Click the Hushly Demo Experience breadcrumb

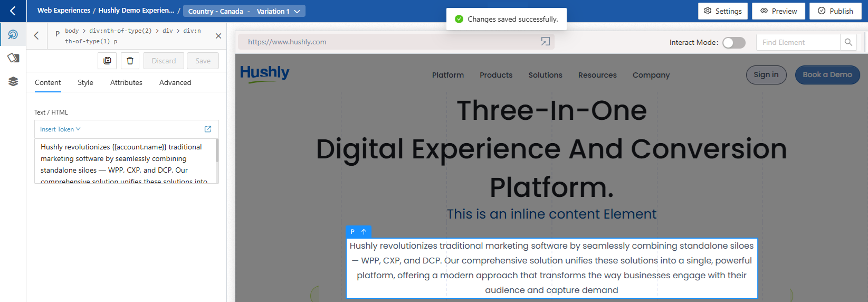point(136,11)
